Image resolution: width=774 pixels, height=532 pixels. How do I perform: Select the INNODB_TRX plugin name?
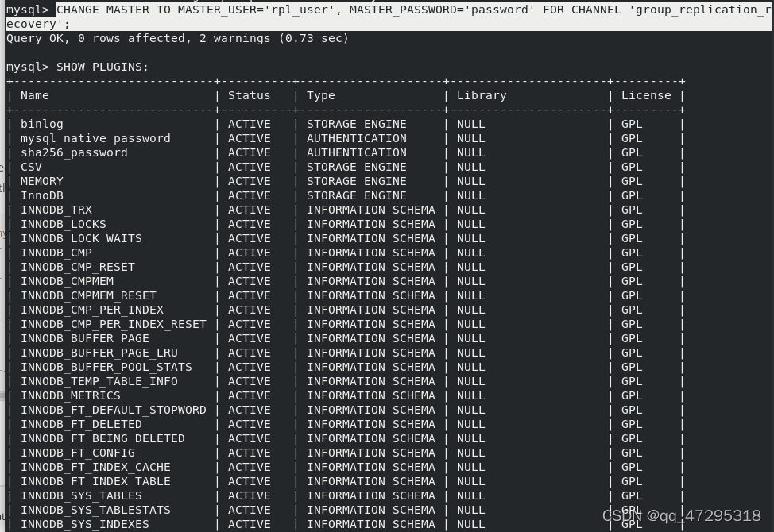(56, 210)
